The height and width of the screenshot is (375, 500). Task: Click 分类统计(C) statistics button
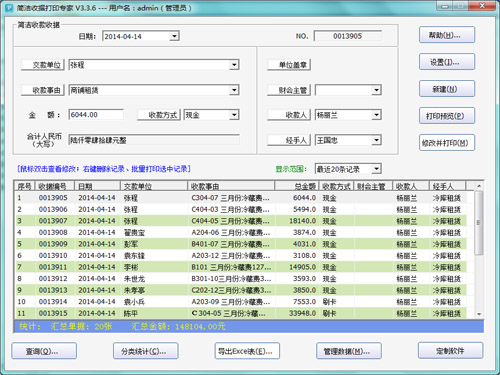[x=146, y=351]
